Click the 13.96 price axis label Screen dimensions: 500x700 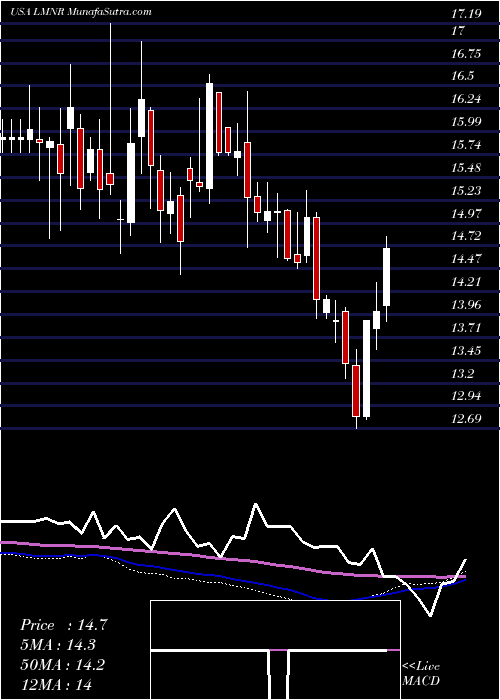point(466,305)
